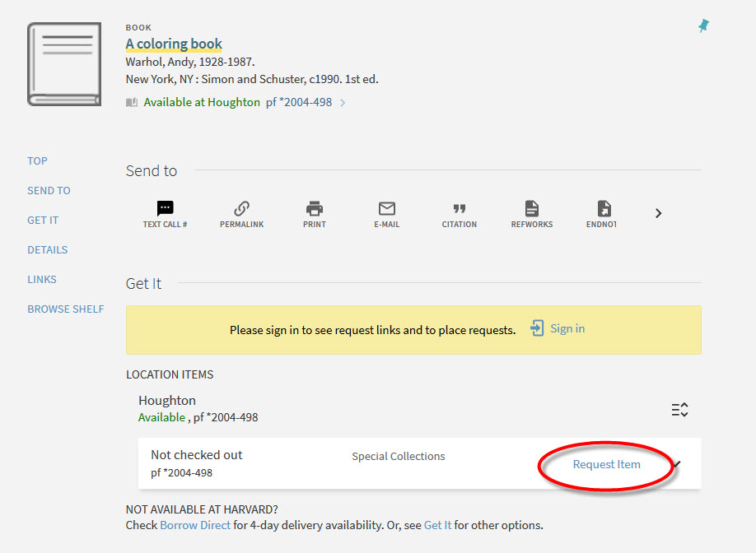The width and height of the screenshot is (756, 553).
Task: Click the Text Call # speech bubble icon
Action: [x=165, y=208]
